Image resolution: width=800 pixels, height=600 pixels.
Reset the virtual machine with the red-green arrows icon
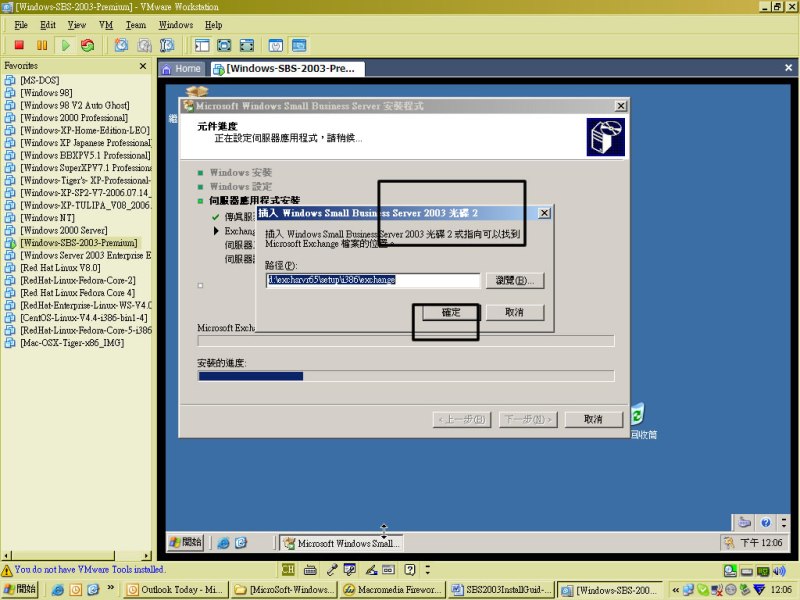tap(88, 45)
